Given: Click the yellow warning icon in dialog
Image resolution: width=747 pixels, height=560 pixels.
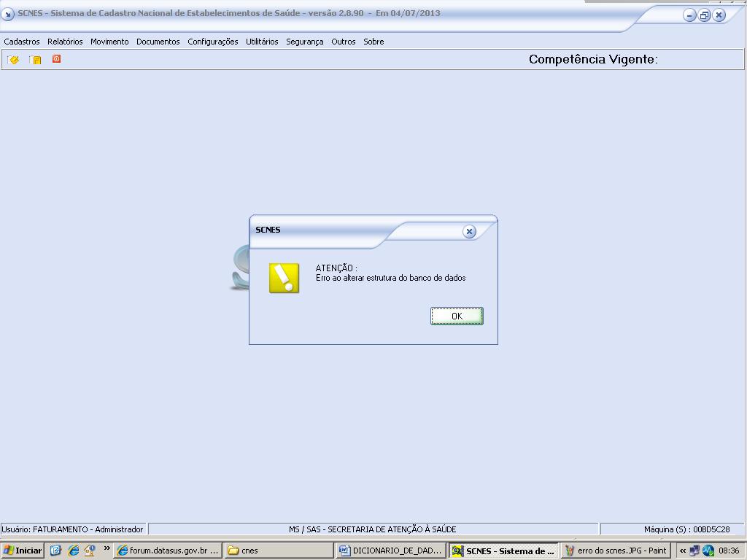Looking at the screenshot, I should [x=284, y=278].
